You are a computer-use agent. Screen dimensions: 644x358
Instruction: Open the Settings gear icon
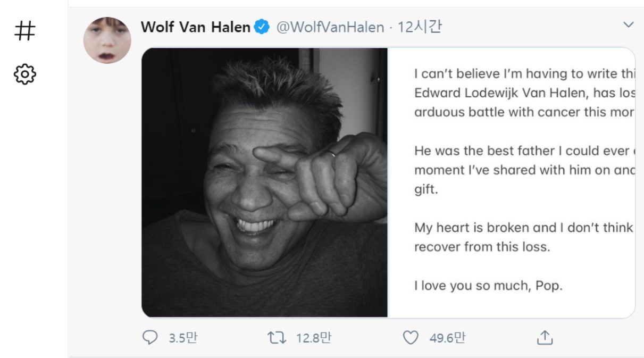point(24,74)
